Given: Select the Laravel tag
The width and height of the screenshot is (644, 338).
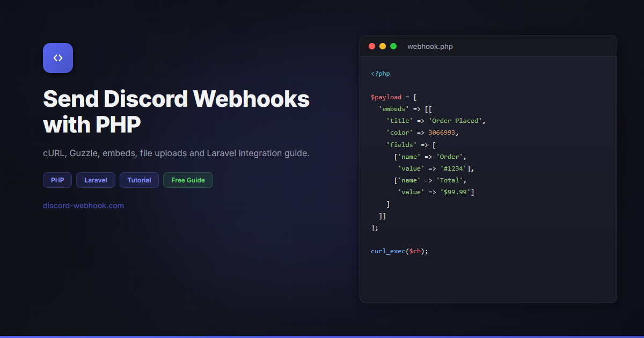Looking at the screenshot, I should tap(96, 180).
